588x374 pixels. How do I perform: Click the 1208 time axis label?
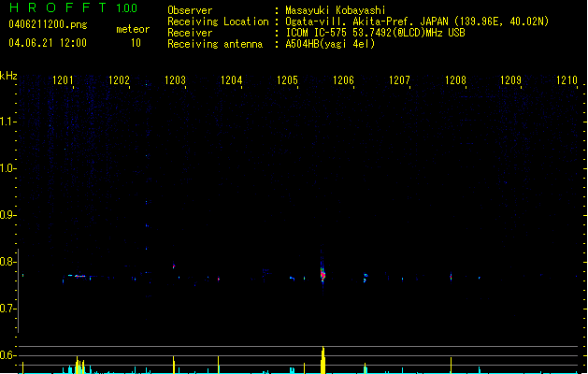pyautogui.click(x=455, y=79)
